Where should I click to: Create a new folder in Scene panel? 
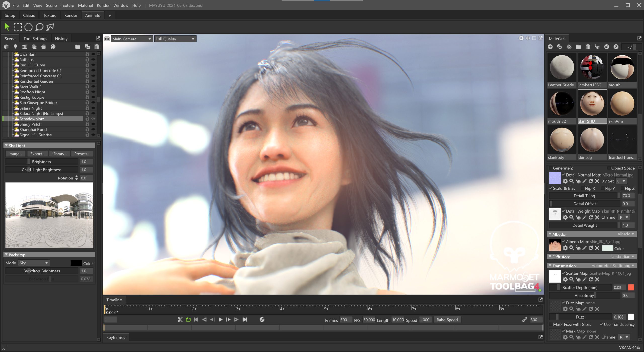(78, 47)
